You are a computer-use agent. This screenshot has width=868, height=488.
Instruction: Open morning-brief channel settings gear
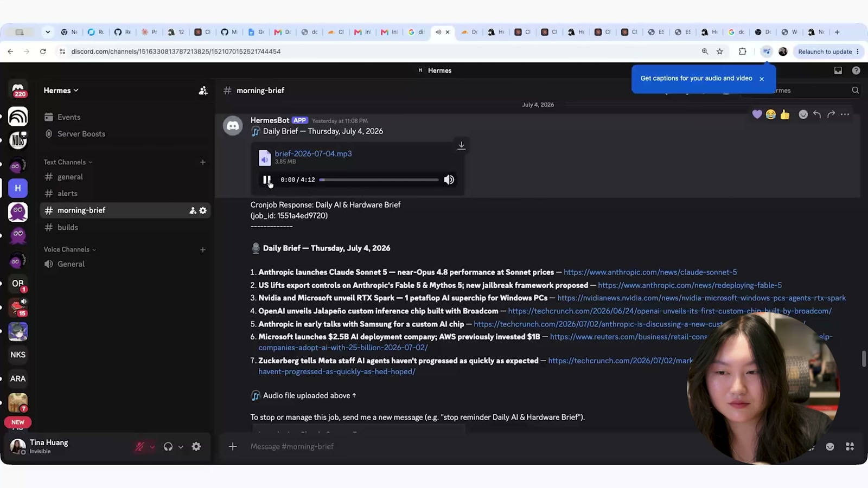pyautogui.click(x=203, y=210)
